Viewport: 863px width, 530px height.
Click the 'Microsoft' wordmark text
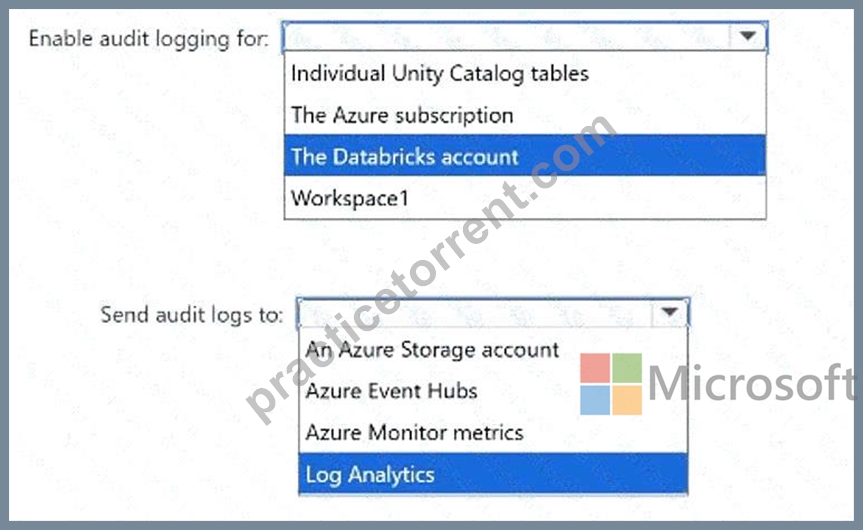tap(752, 383)
